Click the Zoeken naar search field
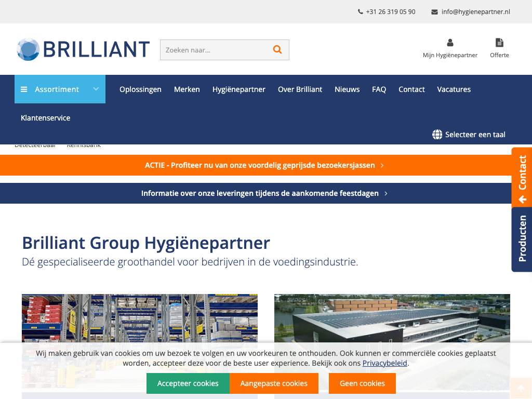 click(x=213, y=50)
